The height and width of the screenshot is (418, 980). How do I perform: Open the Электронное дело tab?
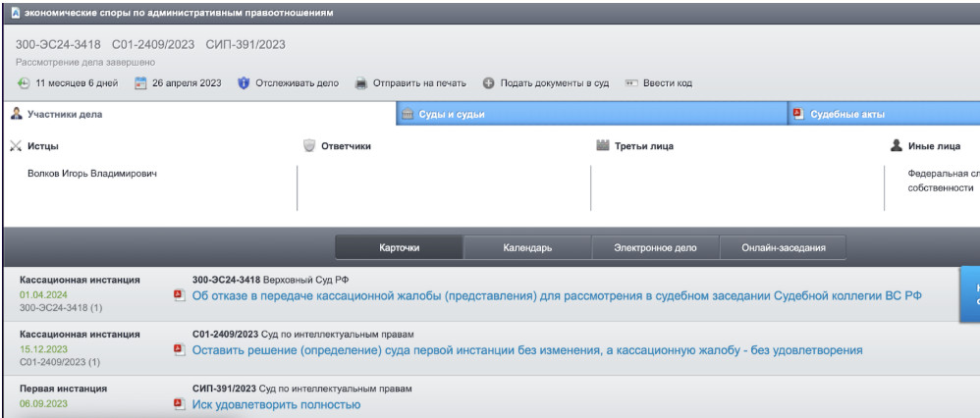pyautogui.click(x=656, y=247)
